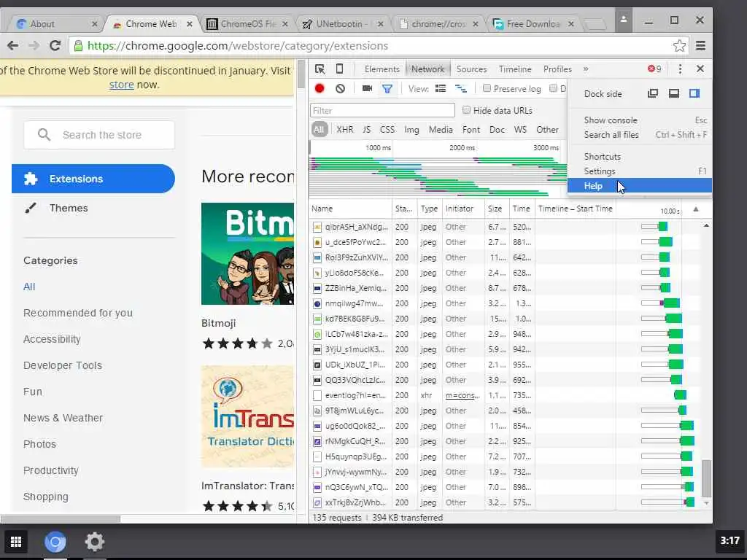This screenshot has height=560, width=747.
Task: Click the network overview timeline at 2000 ms
Action: pyautogui.click(x=462, y=147)
